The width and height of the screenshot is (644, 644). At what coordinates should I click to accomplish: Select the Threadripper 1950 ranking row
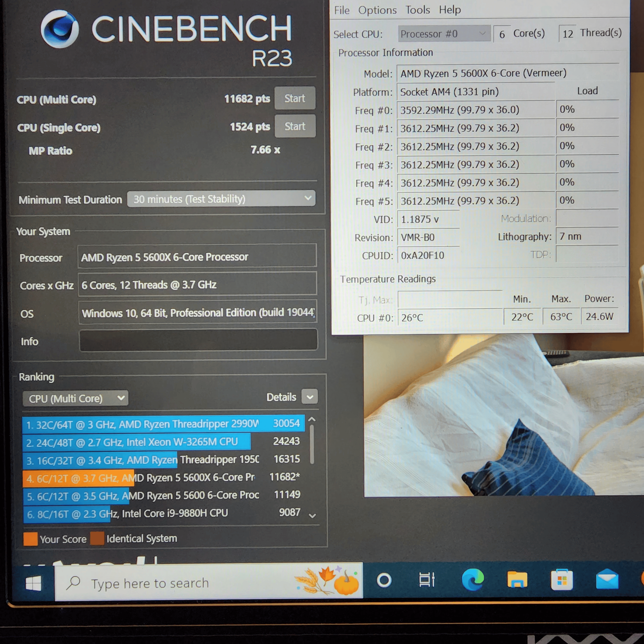click(163, 460)
